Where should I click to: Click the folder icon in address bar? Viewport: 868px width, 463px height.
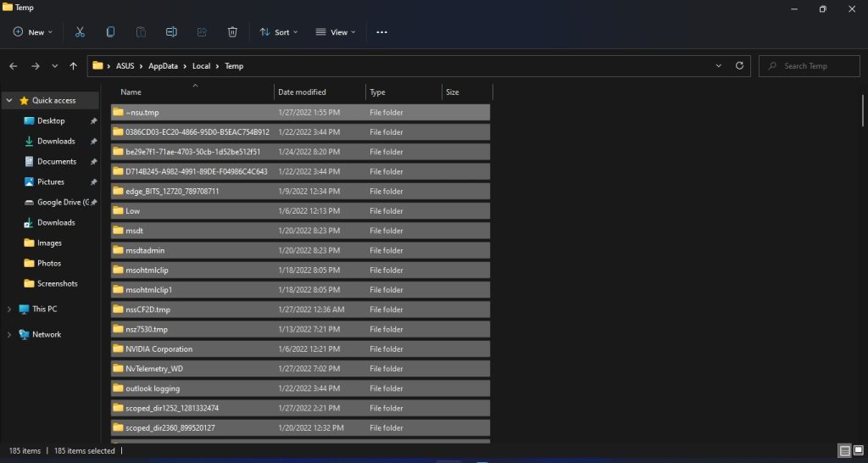tap(98, 65)
